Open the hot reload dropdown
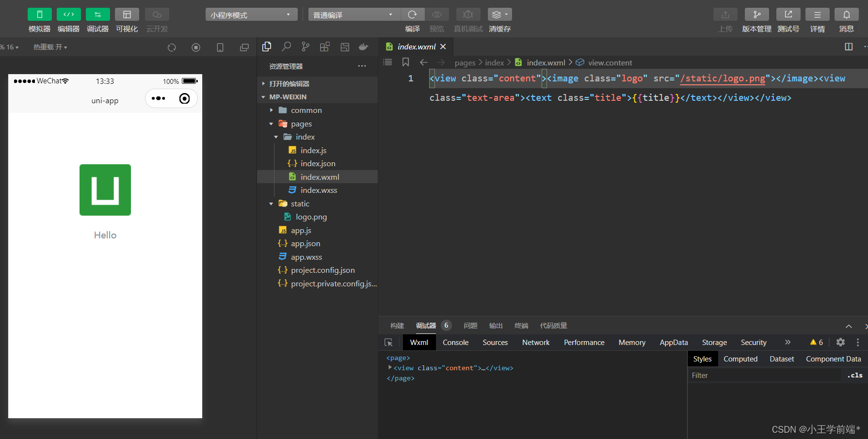868x439 pixels. click(50, 47)
